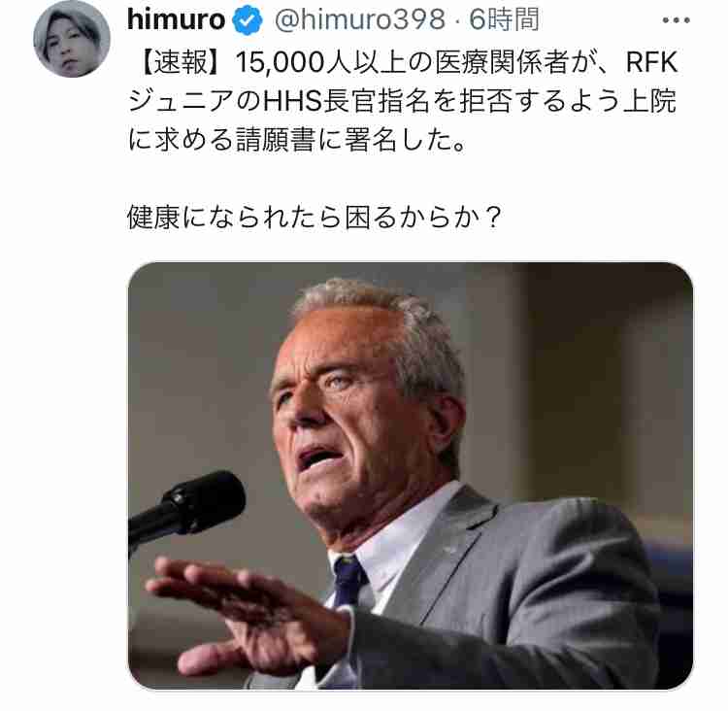Click the blurred background right of the man
728x711 pixels.
(x=604, y=372)
